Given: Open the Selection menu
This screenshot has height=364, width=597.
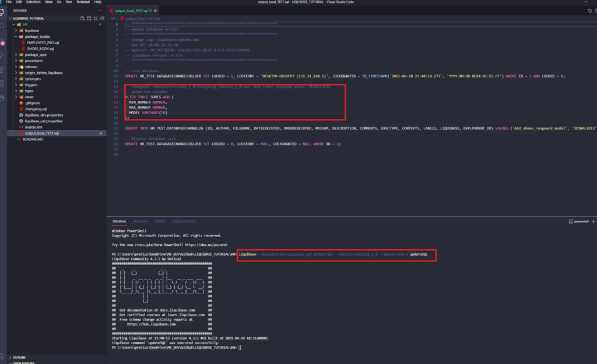Looking at the screenshot, I should [x=33, y=2].
